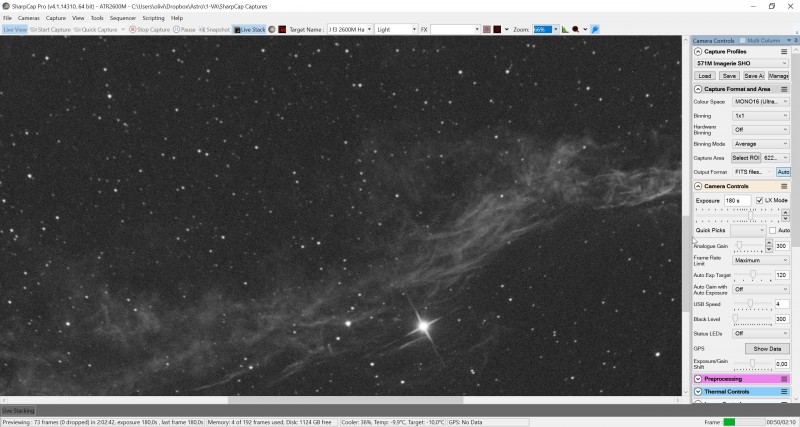The height and width of the screenshot is (427, 800).
Task: Expand the Thermal Controls section
Action: click(698, 392)
